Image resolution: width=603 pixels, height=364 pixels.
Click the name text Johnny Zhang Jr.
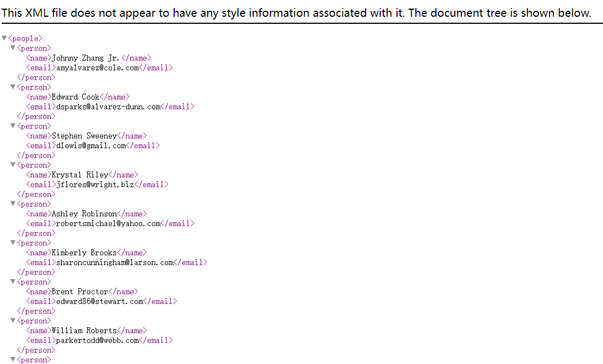pyautogui.click(x=86, y=58)
